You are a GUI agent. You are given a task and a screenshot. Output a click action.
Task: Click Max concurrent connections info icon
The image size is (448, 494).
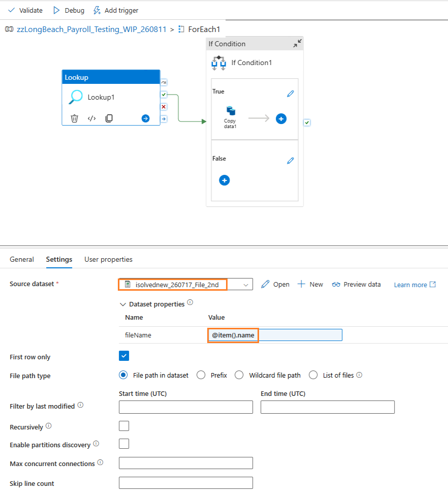tap(101, 462)
